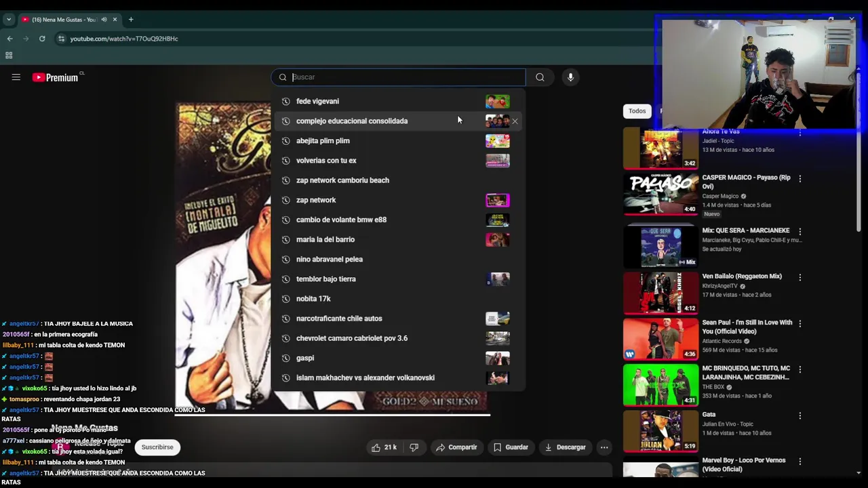Open tab search dropdown arrow
The width and height of the screenshot is (868, 488).
pos(9,20)
